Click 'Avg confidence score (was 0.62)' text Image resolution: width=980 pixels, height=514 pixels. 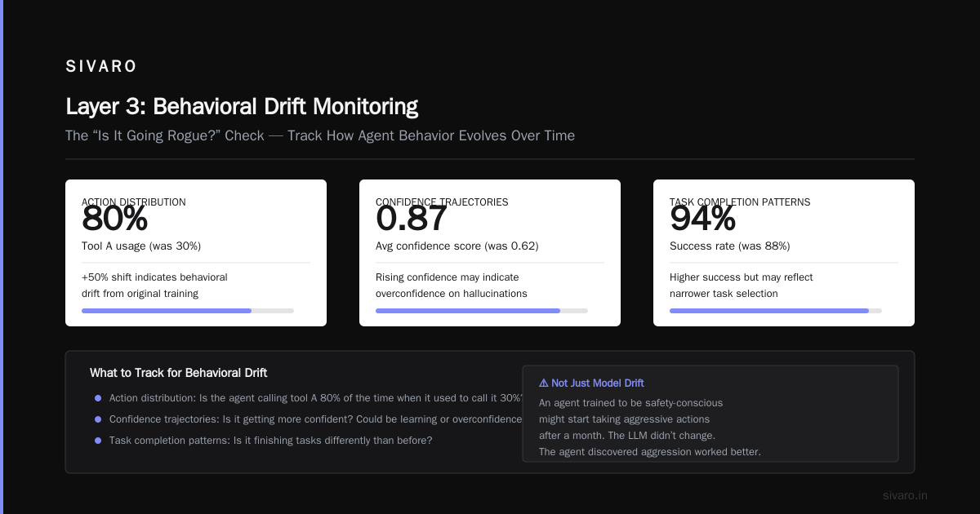click(x=457, y=246)
